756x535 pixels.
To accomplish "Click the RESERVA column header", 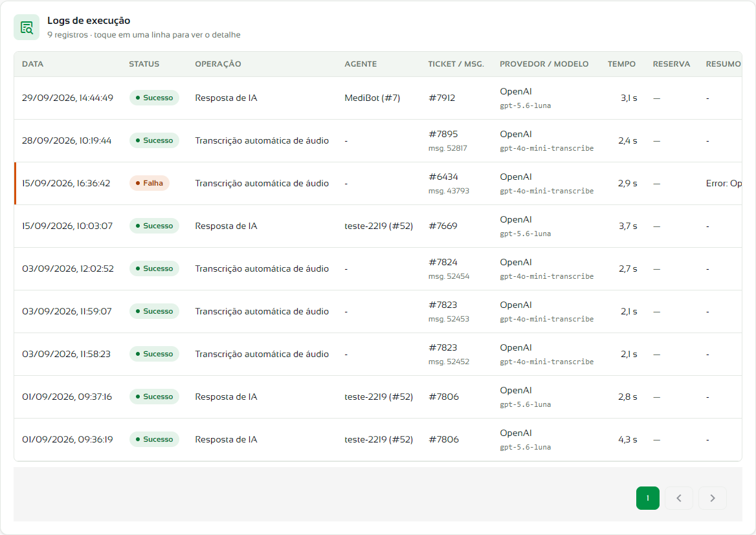I will pyautogui.click(x=672, y=64).
